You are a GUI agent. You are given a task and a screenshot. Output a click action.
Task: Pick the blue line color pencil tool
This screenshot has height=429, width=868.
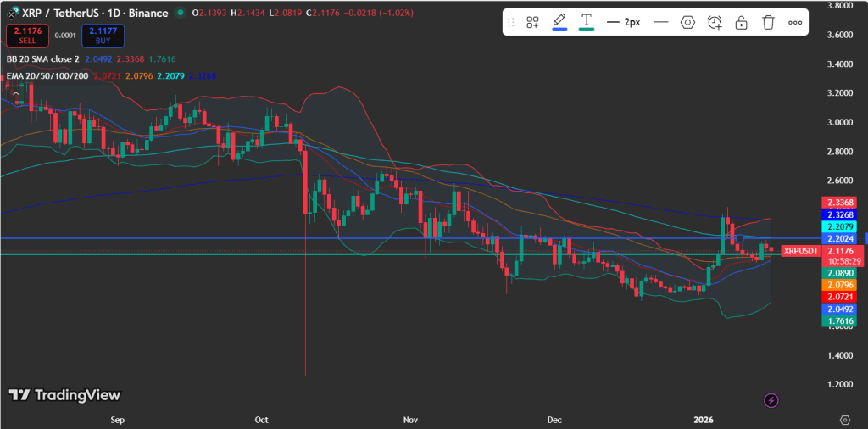click(x=559, y=22)
